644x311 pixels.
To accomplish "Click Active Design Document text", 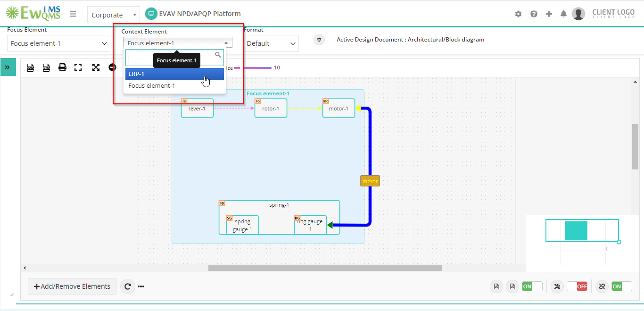I will [410, 40].
